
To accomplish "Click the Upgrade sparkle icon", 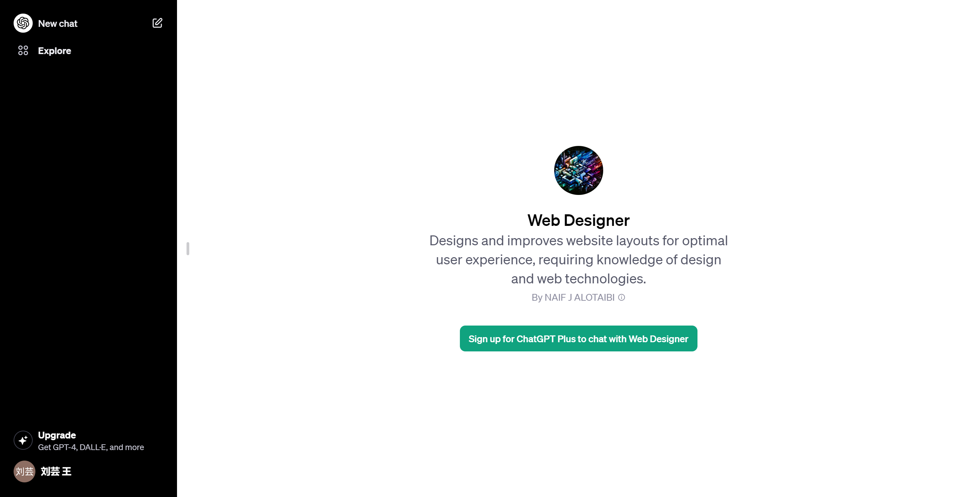I will pos(23,440).
